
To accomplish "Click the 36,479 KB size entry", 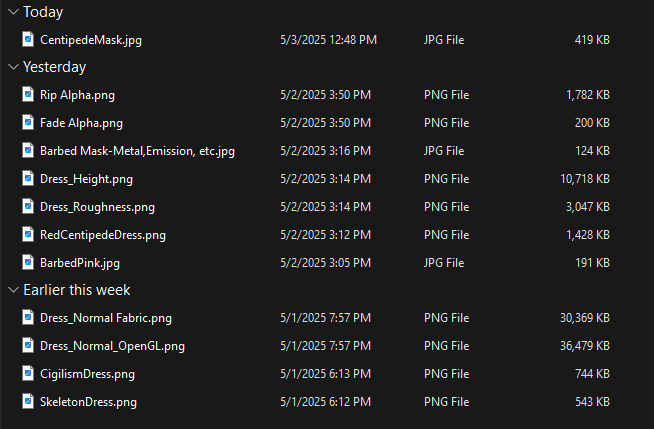I will click(585, 346).
